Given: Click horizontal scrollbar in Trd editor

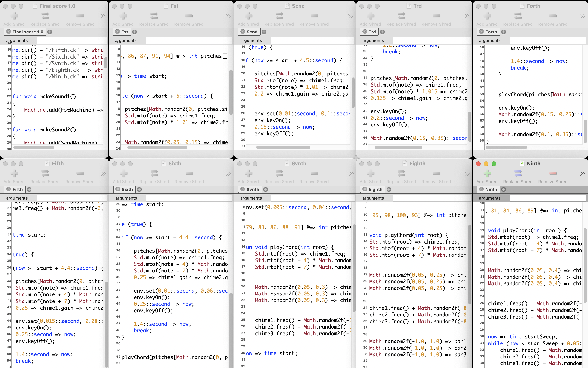Looking at the screenshot, I should pyautogui.click(x=398, y=147).
